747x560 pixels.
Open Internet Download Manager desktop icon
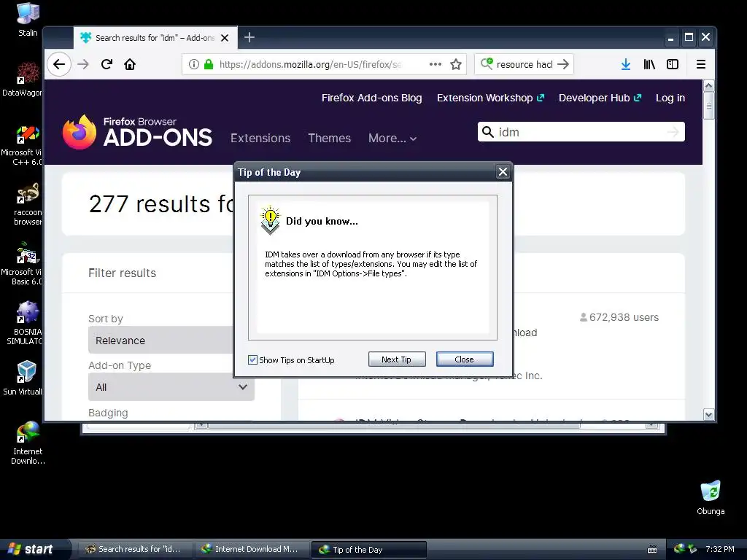[28, 443]
